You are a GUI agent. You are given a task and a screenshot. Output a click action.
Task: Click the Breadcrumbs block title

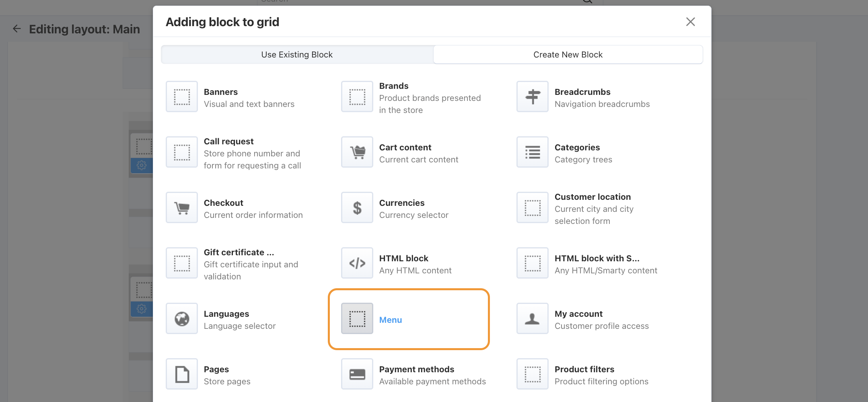[582, 92]
